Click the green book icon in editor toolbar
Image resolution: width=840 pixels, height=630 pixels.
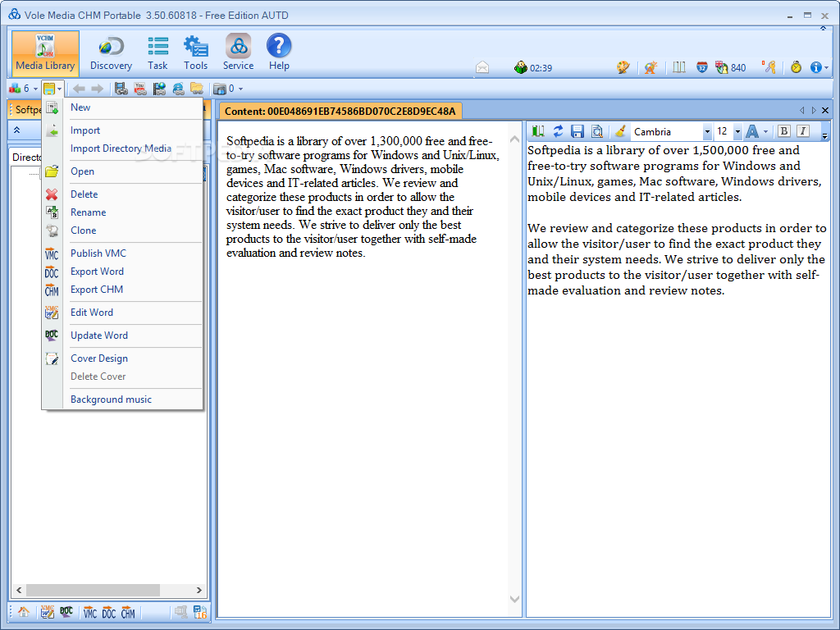(538, 131)
